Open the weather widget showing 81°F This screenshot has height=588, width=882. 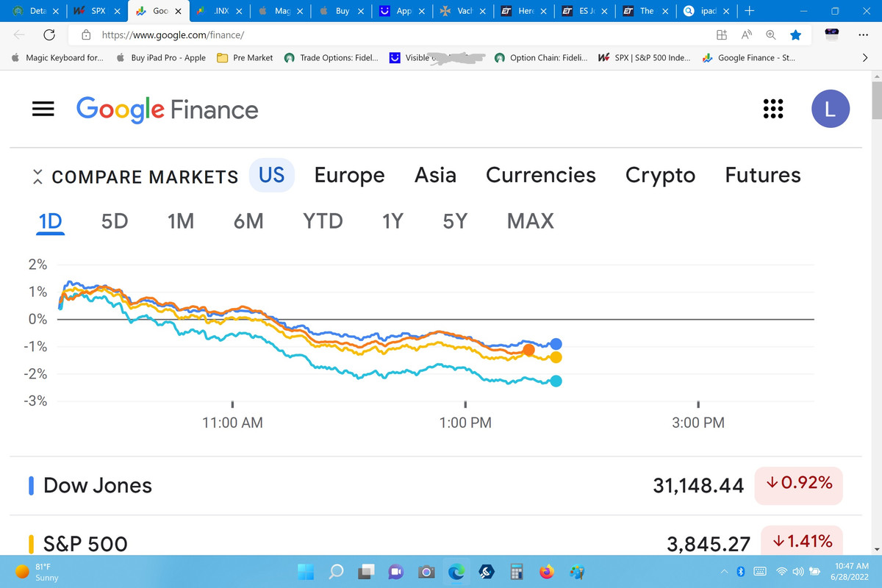[x=37, y=572]
